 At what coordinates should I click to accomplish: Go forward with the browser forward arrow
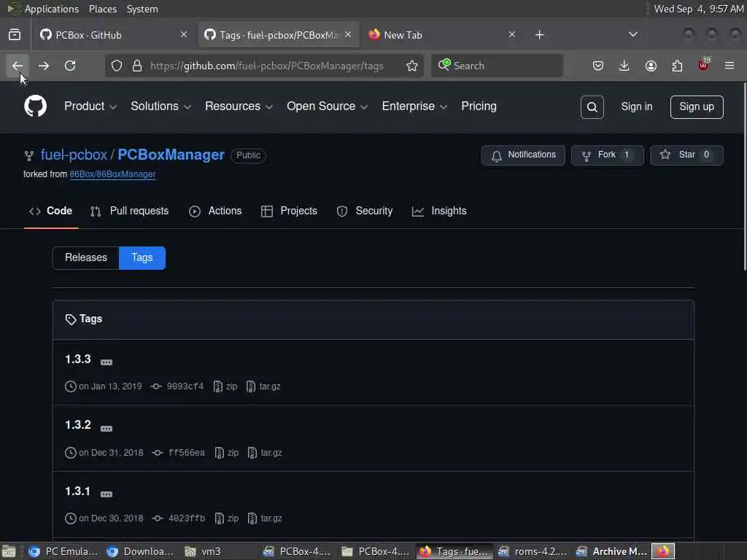pos(43,66)
